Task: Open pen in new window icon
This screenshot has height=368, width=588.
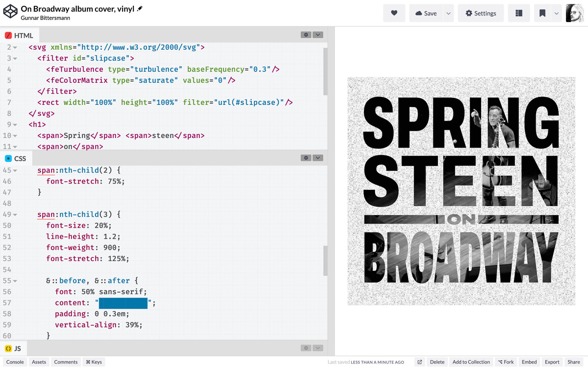Action: point(420,362)
